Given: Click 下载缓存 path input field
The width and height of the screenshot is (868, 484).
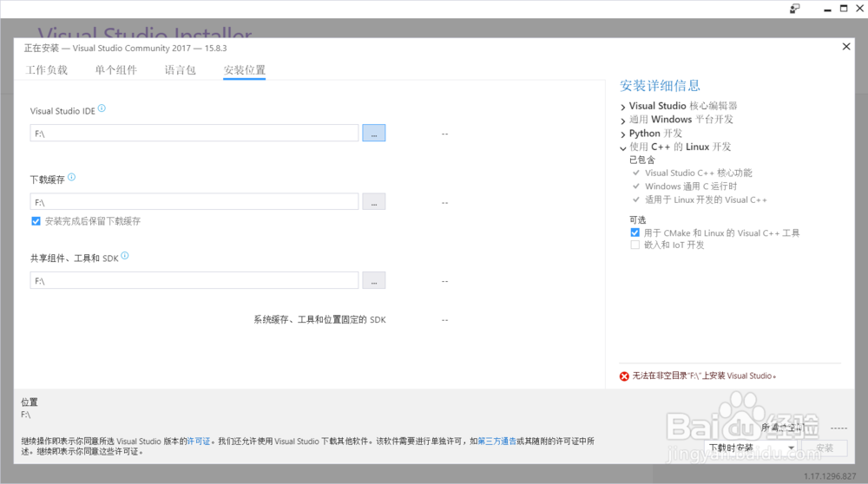Looking at the screenshot, I should (194, 201).
